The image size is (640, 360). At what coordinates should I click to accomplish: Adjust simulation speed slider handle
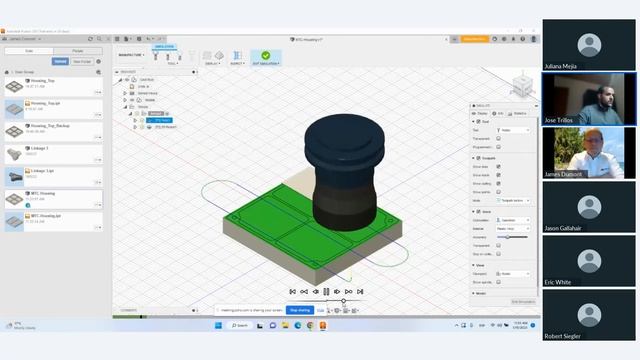[344, 301]
